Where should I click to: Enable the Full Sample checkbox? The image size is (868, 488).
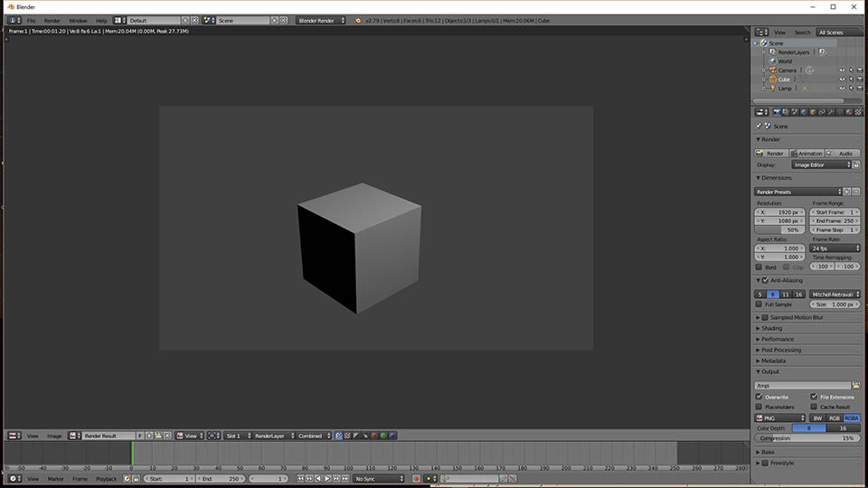[x=759, y=305]
